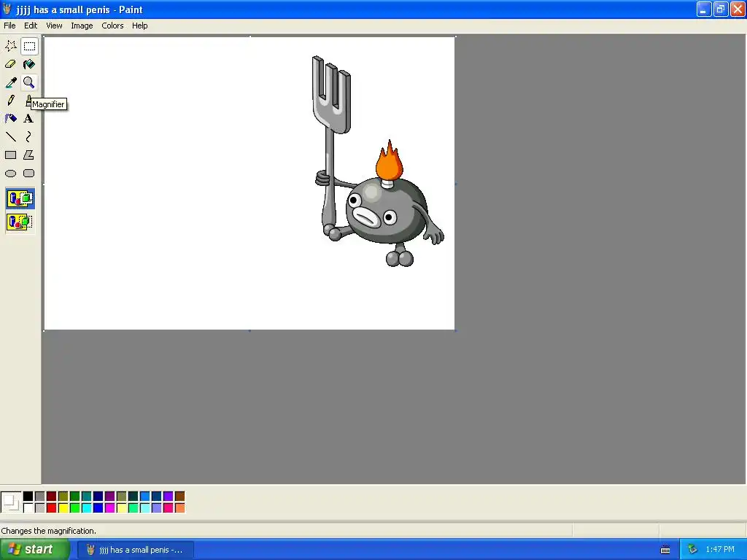
Task: Open the Windows Start menu
Action: coord(34,550)
